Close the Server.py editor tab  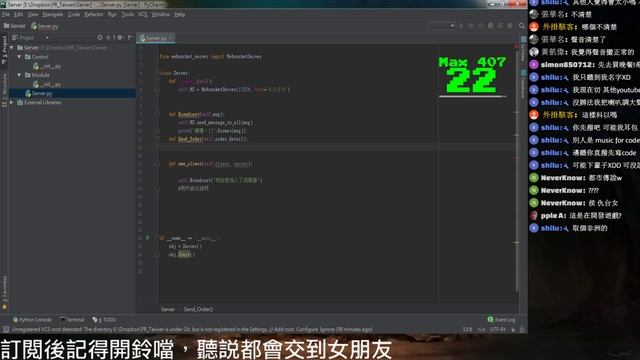171,38
